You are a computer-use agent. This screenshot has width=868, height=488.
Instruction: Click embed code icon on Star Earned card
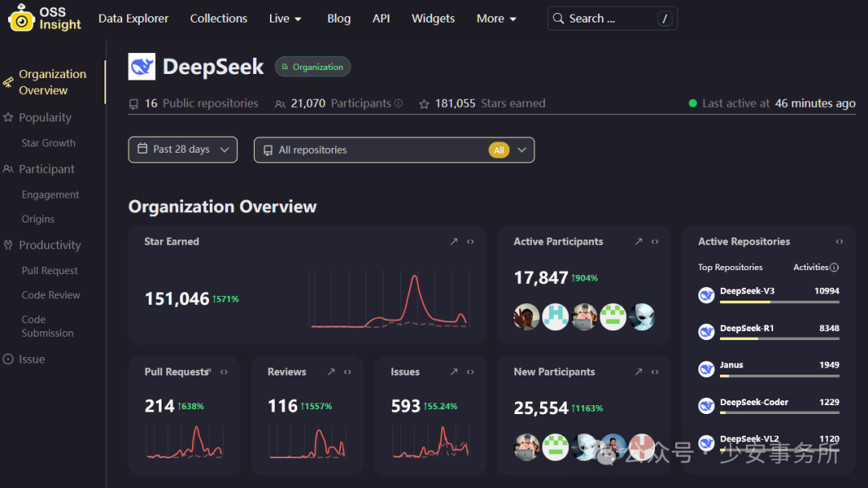[470, 241]
